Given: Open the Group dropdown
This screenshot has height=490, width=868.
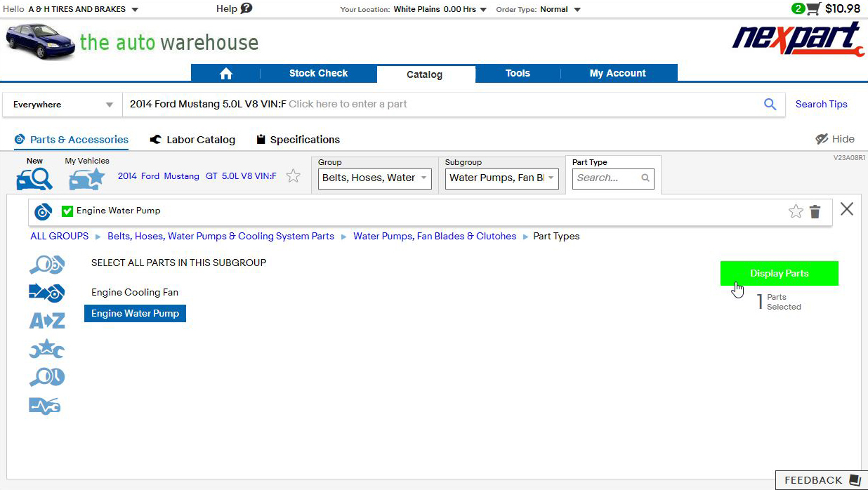Looking at the screenshot, I should 375,178.
